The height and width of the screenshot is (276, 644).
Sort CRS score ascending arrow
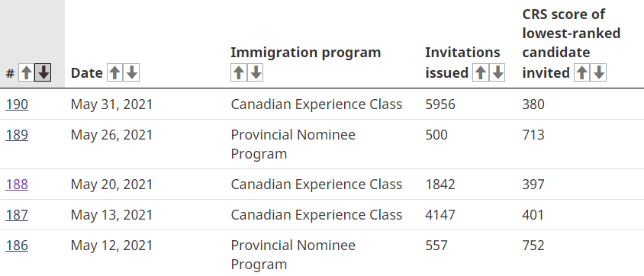[x=582, y=73]
